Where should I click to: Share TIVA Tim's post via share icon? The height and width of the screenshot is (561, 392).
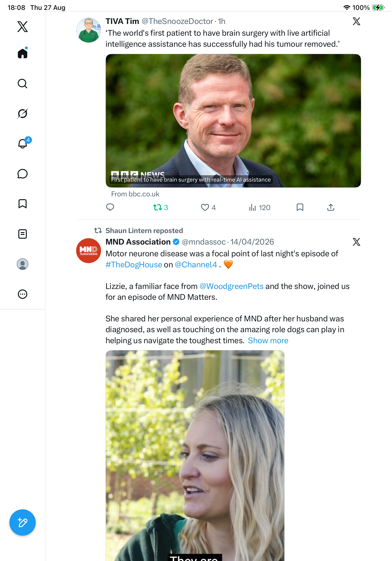331,207
